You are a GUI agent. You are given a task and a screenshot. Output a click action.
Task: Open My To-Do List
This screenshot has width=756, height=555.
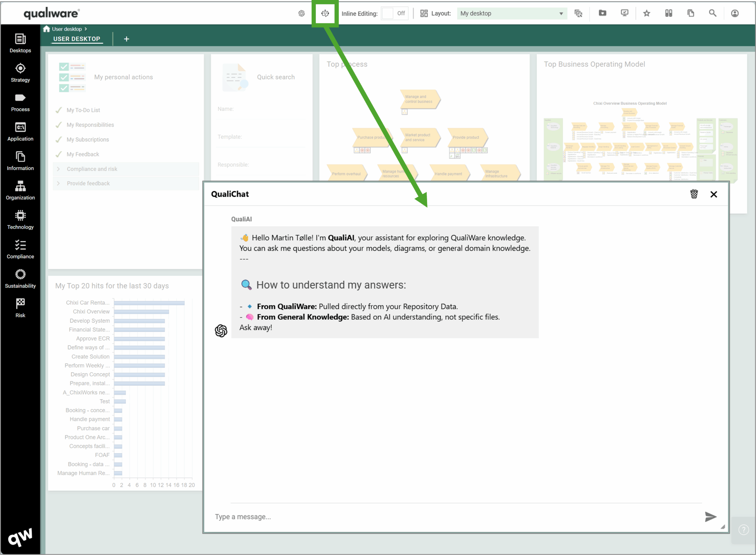click(x=83, y=110)
